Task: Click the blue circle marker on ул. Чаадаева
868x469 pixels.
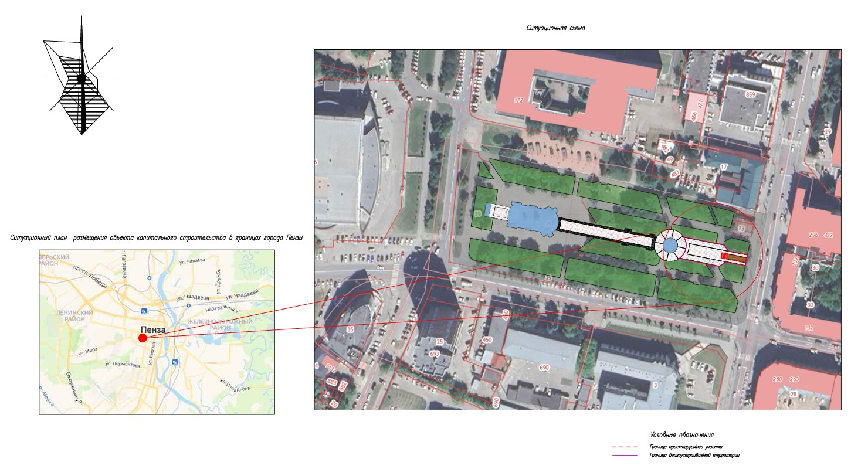Action: 188,305
